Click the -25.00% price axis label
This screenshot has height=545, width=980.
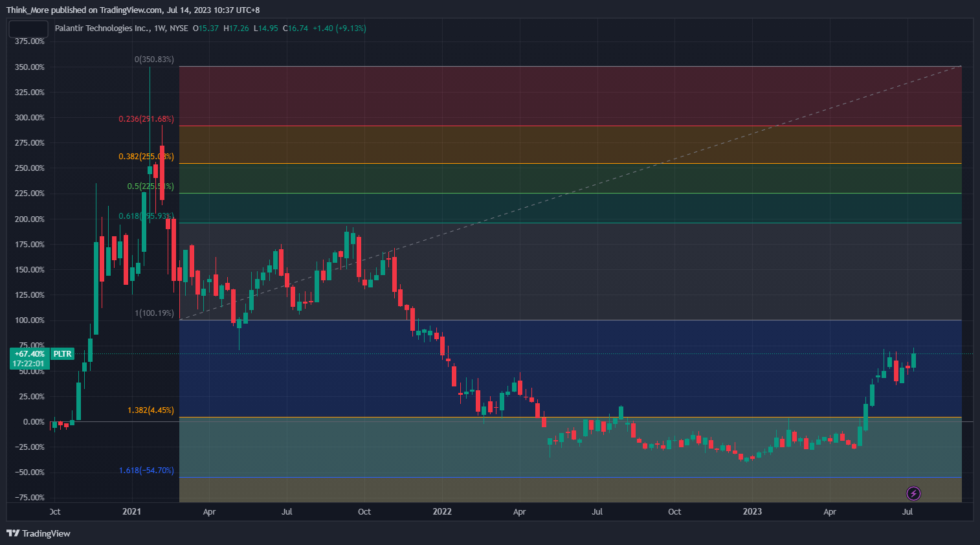point(30,447)
